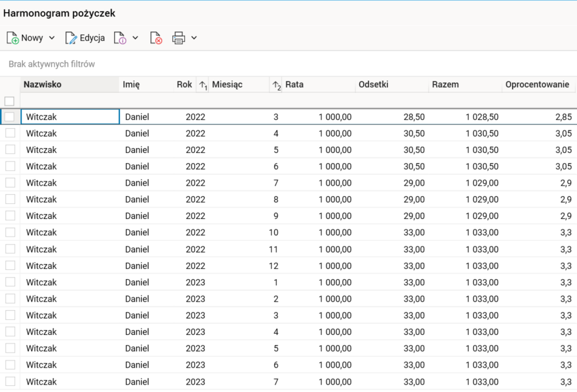Check the box for the 2022 month 12 row
Image resolution: width=577 pixels, height=392 pixels.
click(10, 265)
